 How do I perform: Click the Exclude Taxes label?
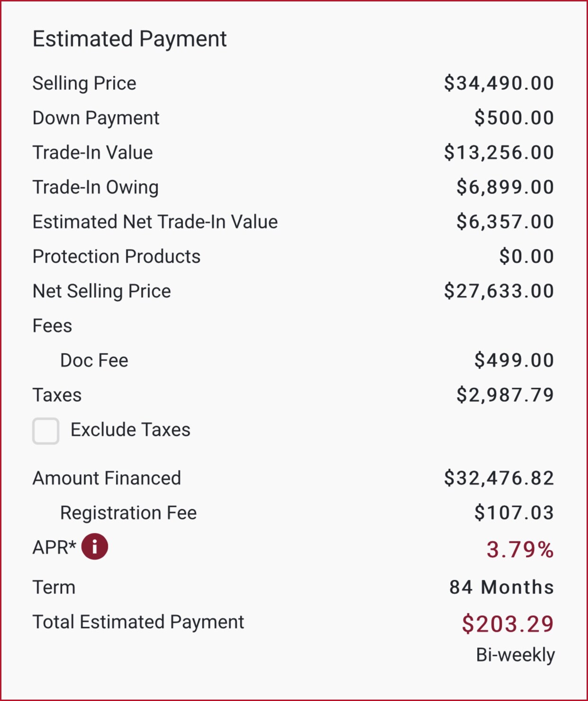click(x=130, y=430)
